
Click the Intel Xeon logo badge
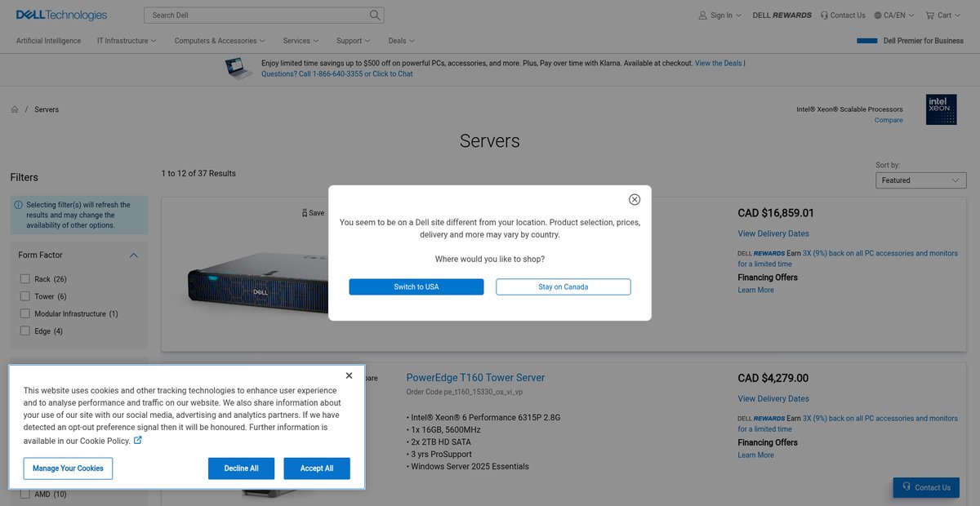pyautogui.click(x=941, y=110)
